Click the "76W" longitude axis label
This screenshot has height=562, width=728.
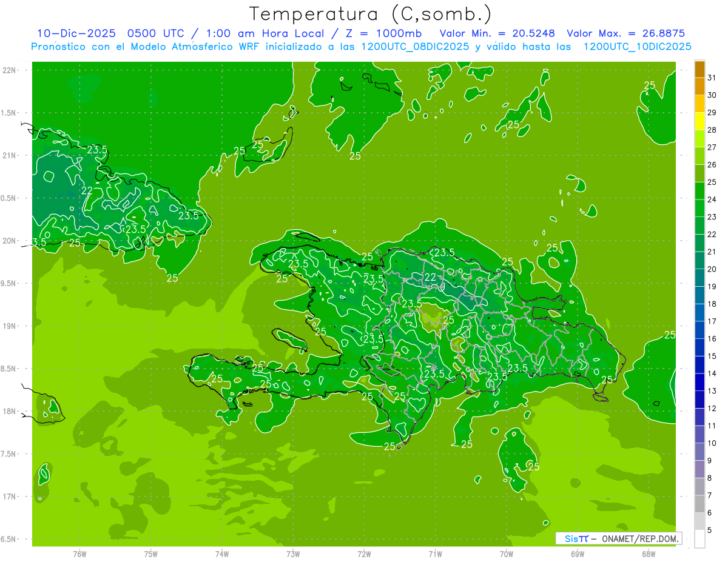click(x=79, y=554)
